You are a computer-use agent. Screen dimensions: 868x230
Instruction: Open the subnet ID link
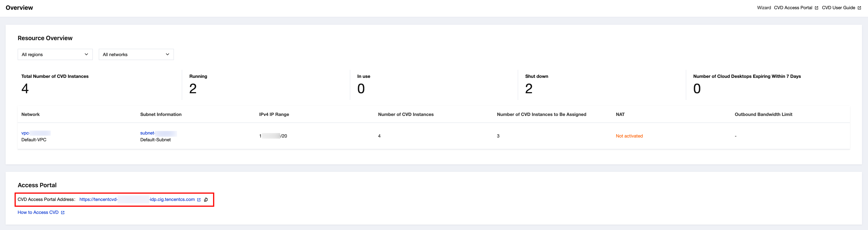[158, 133]
